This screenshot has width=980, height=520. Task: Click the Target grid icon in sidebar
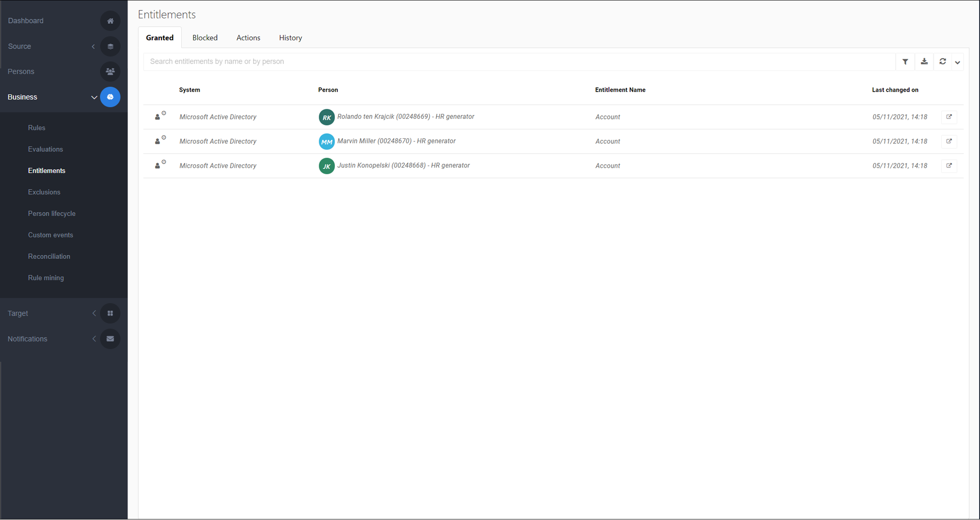(x=110, y=313)
